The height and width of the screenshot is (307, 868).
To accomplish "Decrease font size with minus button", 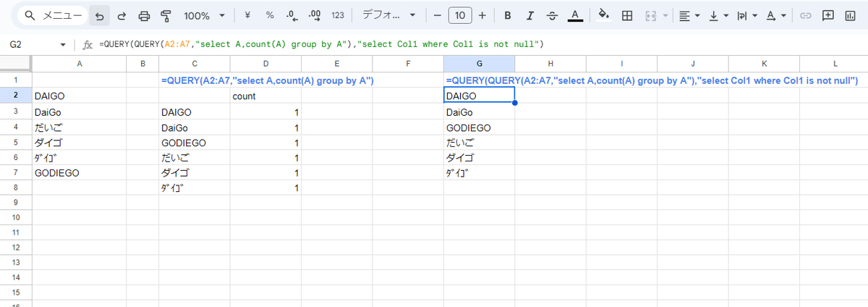I will click(437, 15).
